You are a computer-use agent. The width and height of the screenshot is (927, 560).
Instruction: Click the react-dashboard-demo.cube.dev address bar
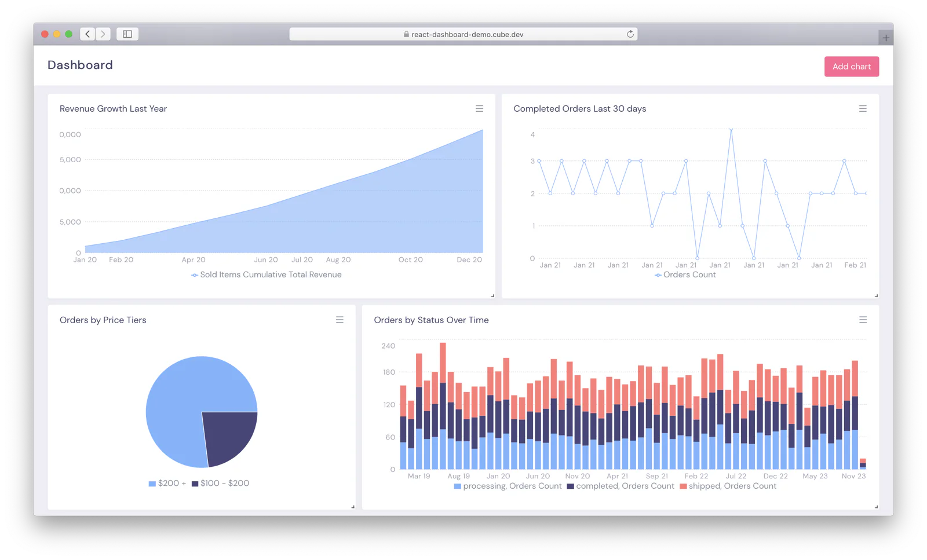463,34
